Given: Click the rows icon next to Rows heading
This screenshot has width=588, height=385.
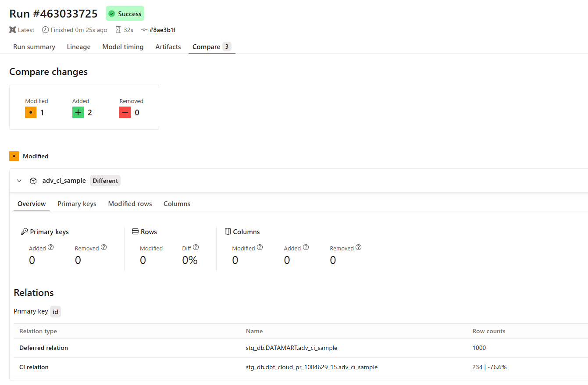Looking at the screenshot, I should 135,232.
